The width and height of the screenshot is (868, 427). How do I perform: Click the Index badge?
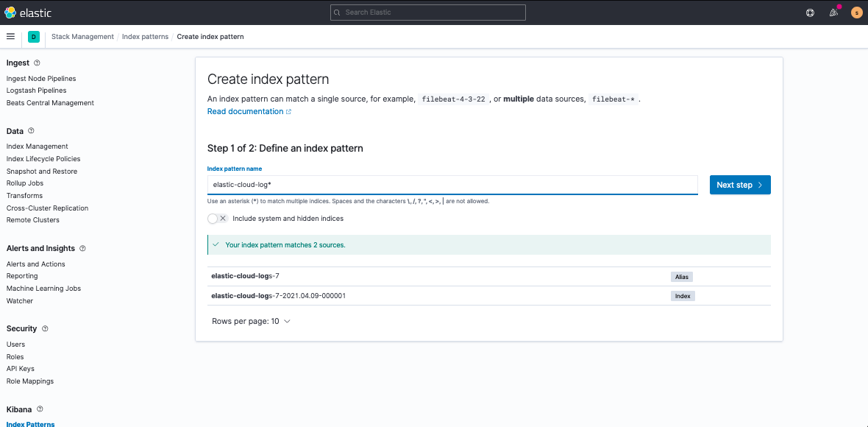tap(683, 296)
